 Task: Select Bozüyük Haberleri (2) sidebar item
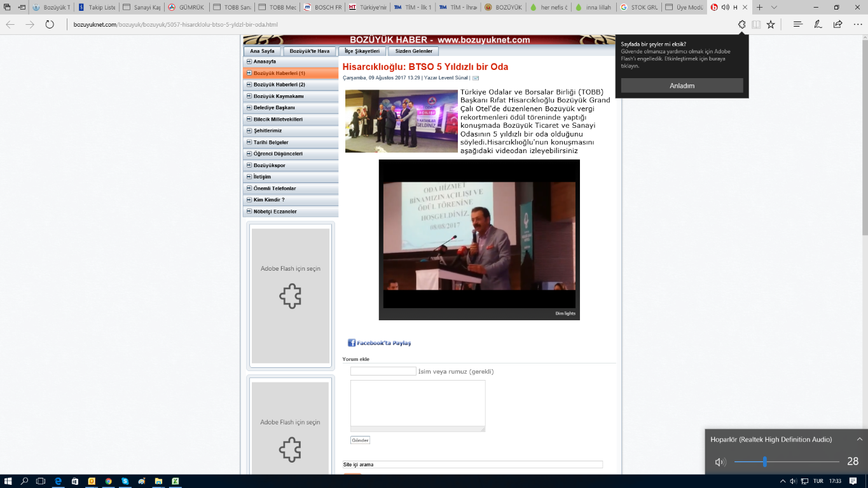(291, 85)
